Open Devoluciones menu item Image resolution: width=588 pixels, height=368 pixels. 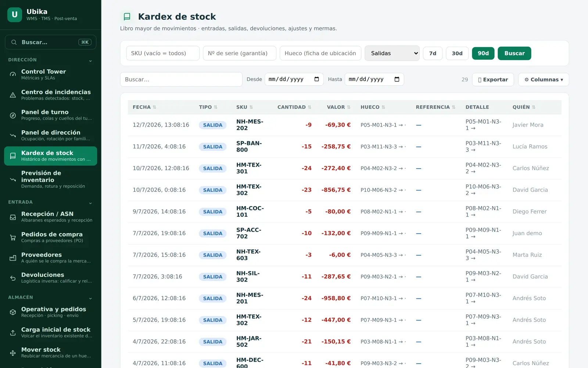pyautogui.click(x=51, y=278)
